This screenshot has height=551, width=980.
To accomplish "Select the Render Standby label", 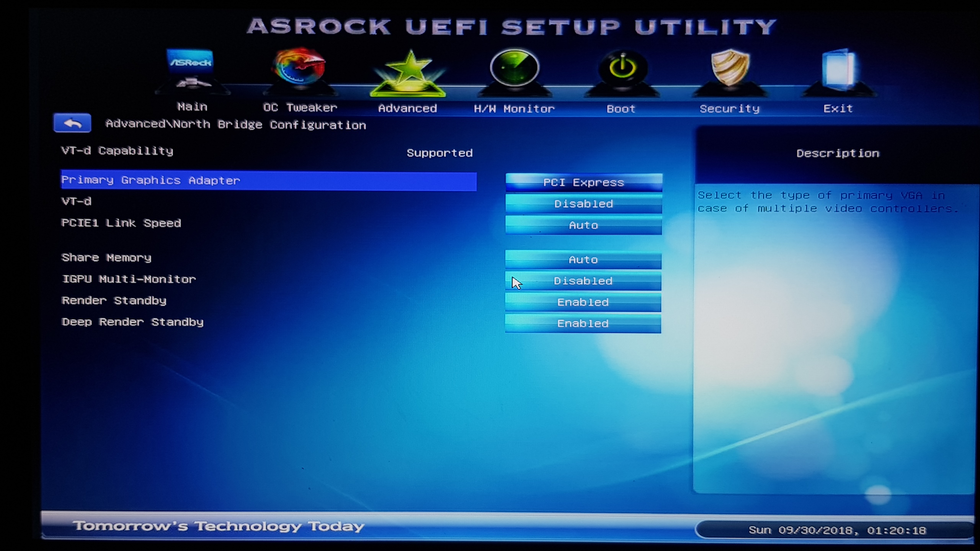I will click(114, 300).
